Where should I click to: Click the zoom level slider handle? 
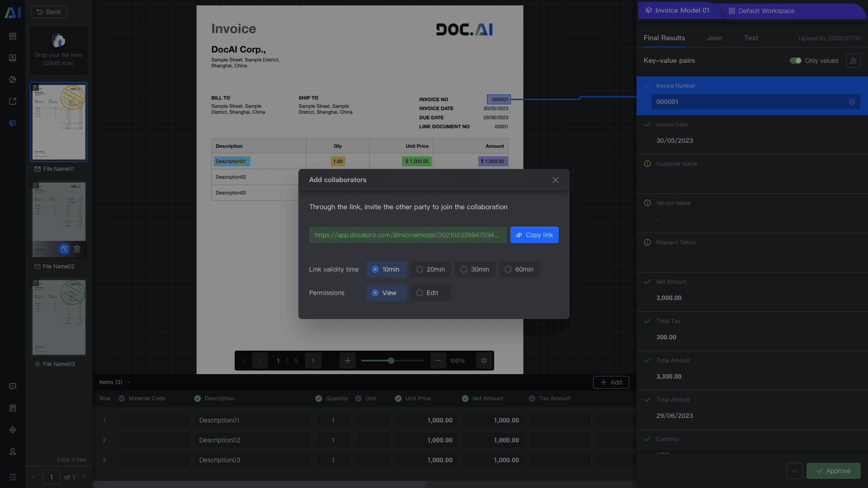(x=391, y=361)
